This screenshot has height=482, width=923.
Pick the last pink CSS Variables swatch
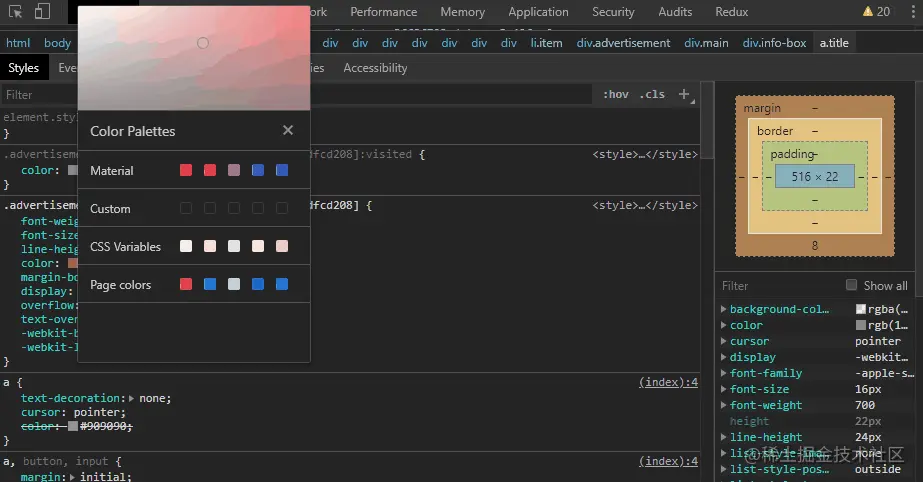[282, 246]
